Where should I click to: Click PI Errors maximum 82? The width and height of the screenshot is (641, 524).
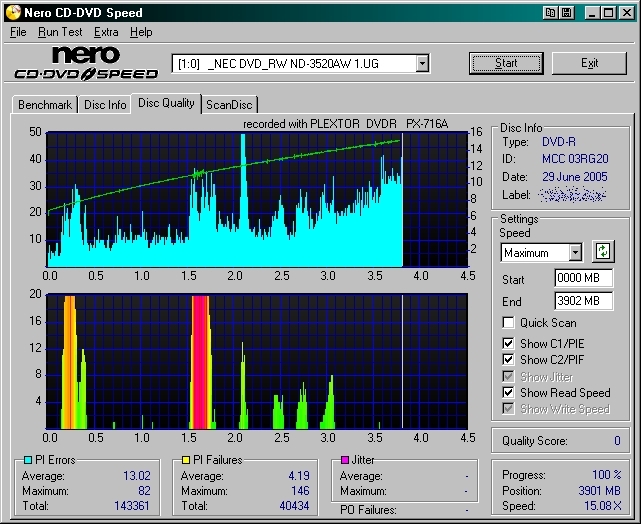coord(144,490)
